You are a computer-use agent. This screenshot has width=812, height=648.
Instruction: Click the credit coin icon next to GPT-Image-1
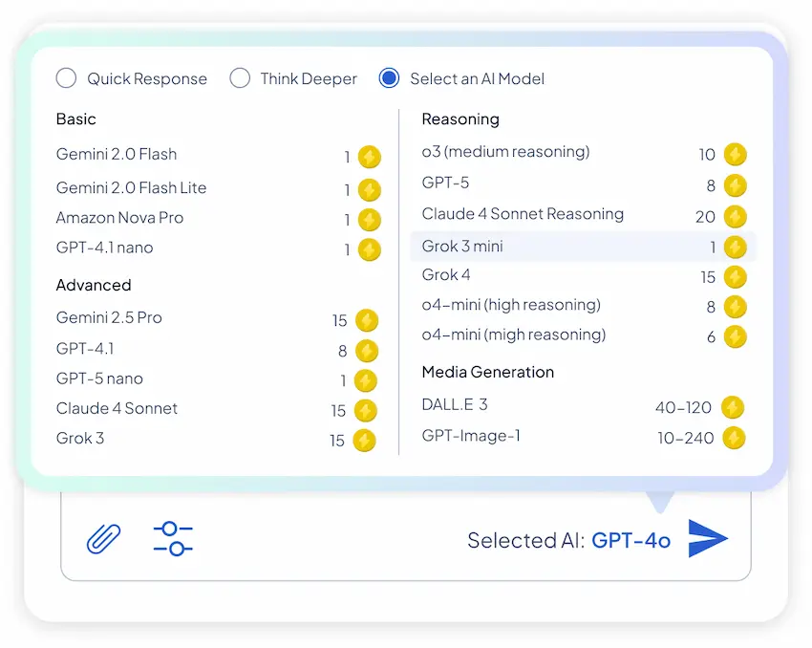click(735, 438)
